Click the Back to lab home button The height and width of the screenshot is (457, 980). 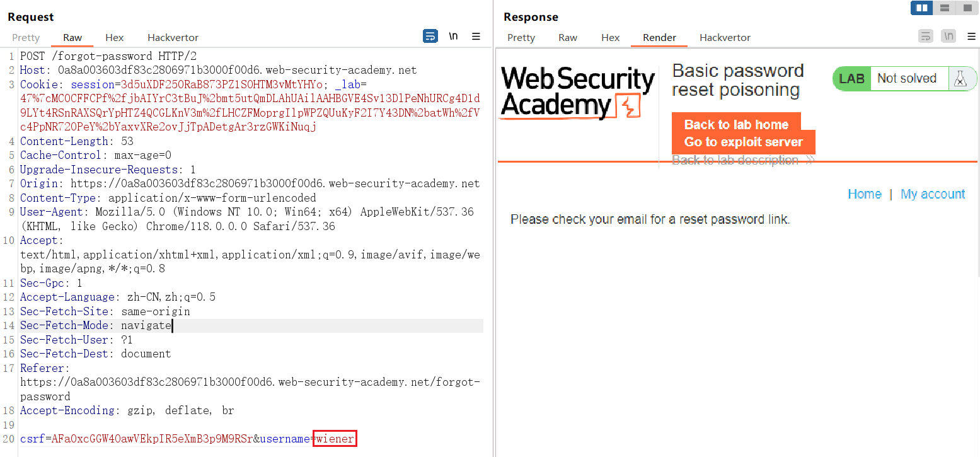pos(736,124)
